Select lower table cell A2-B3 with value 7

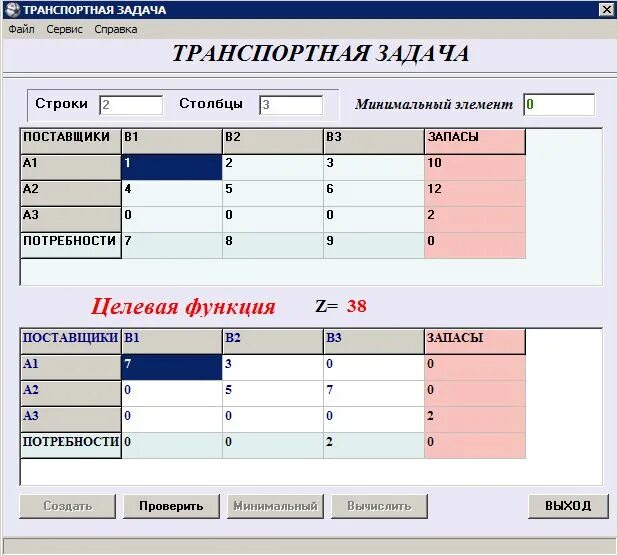tap(374, 394)
